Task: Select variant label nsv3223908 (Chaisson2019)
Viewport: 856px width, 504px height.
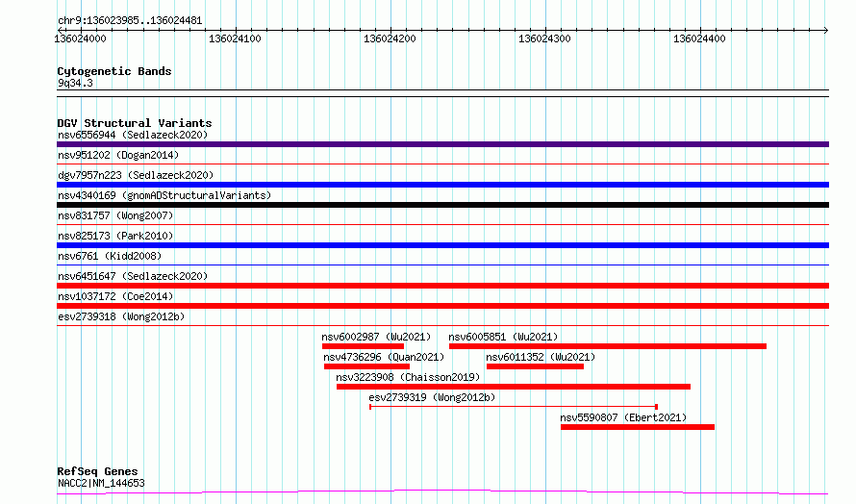Action: pos(408,377)
